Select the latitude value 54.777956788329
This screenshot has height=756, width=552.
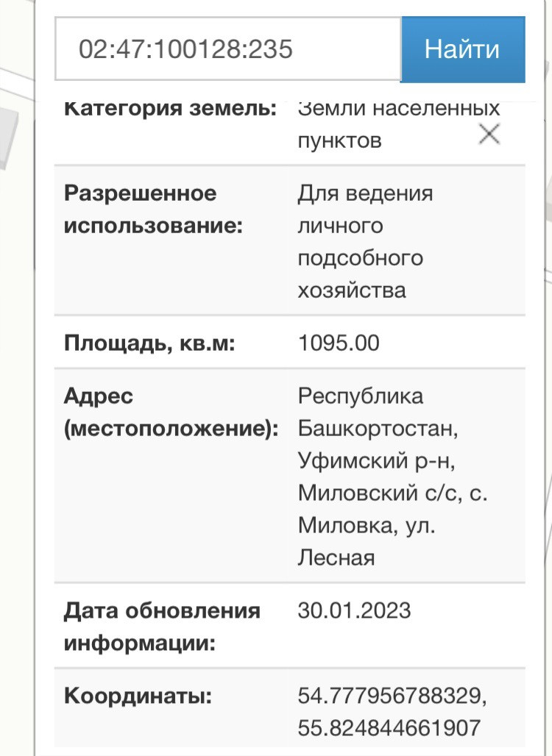point(392,695)
